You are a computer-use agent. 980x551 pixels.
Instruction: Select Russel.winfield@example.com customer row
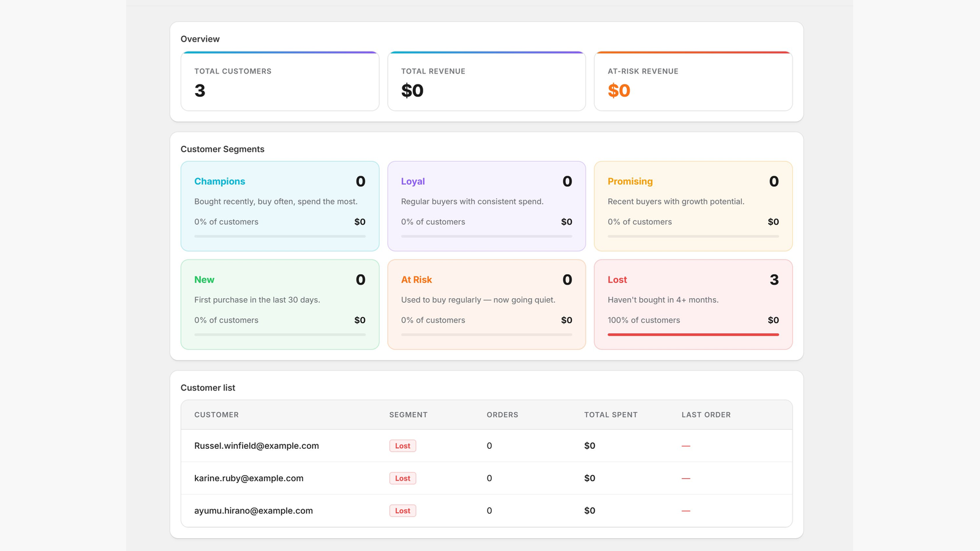click(486, 446)
